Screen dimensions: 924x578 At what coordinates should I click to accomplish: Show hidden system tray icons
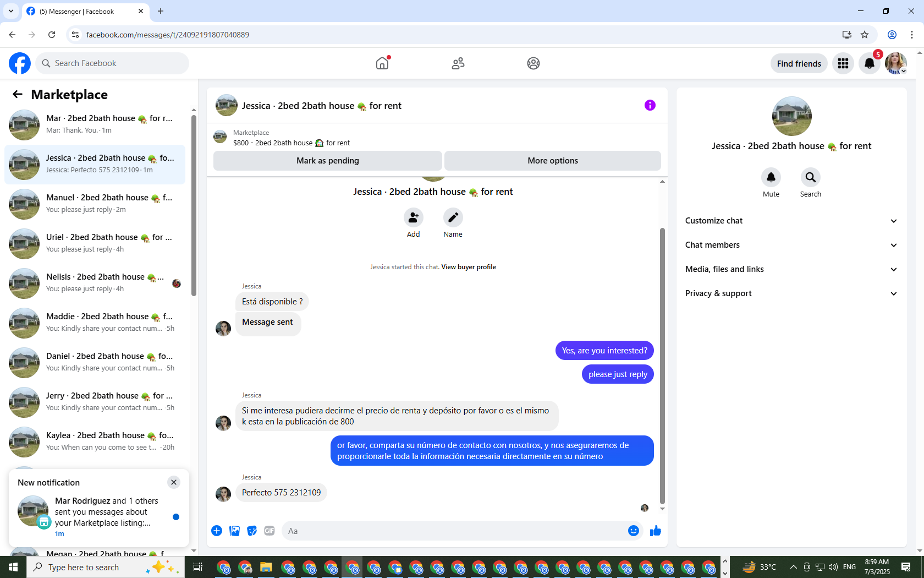793,567
